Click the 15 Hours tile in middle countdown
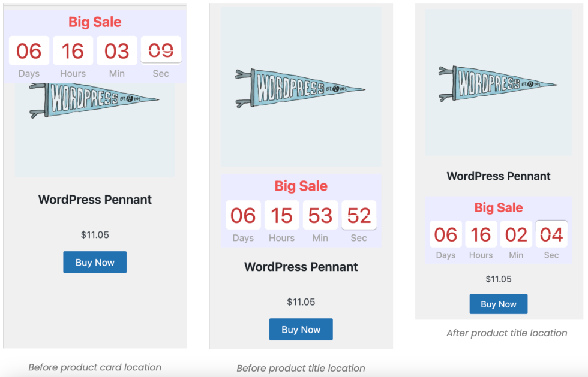 (281, 215)
